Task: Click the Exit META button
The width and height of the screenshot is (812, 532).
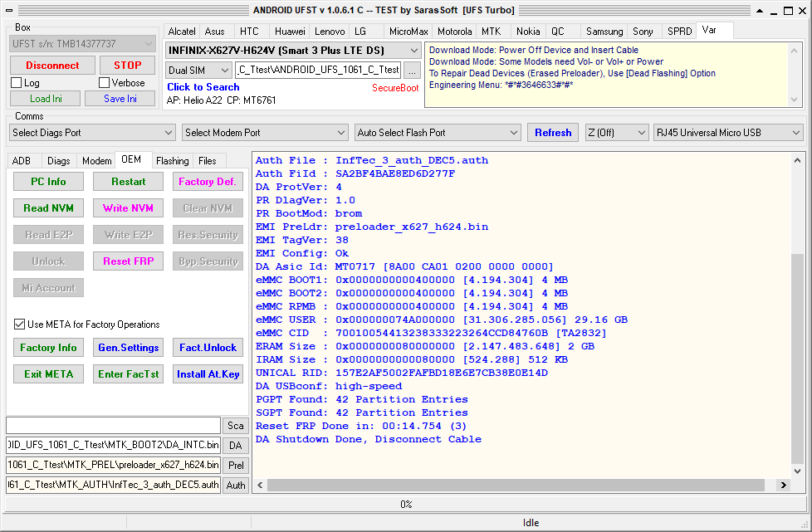Action: pos(48,374)
